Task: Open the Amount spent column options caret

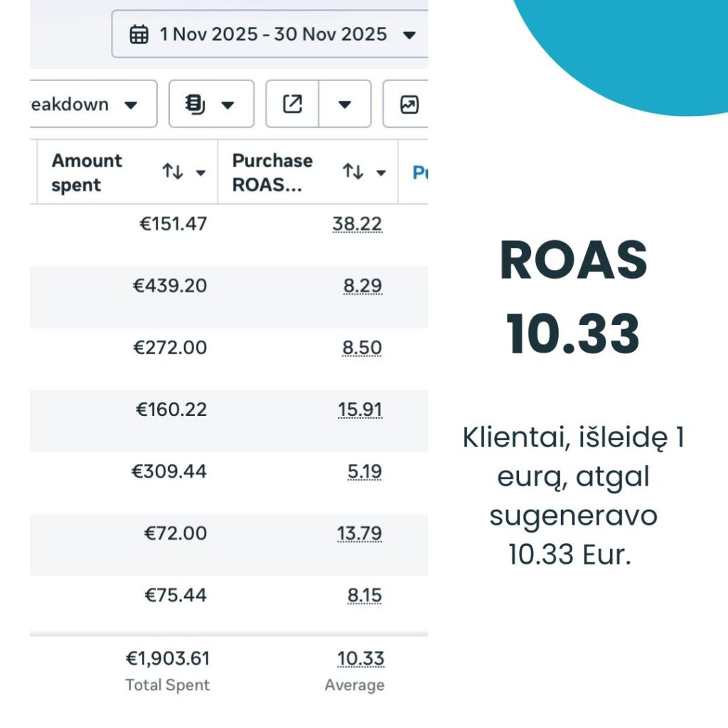Action: [x=200, y=173]
